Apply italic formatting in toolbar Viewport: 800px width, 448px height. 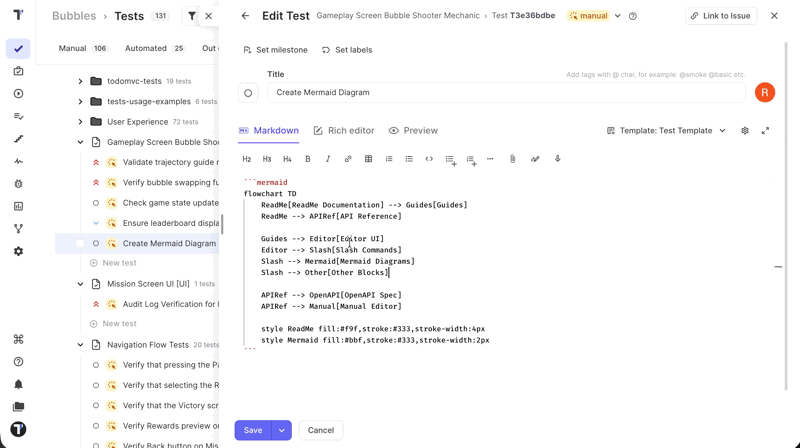pyautogui.click(x=328, y=159)
